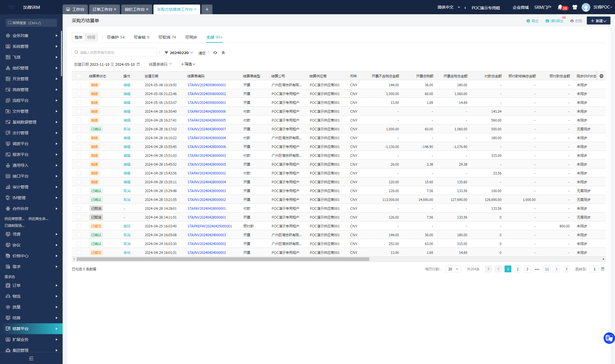Click the export icon 导出
615x364 pixels.
pos(528,21)
